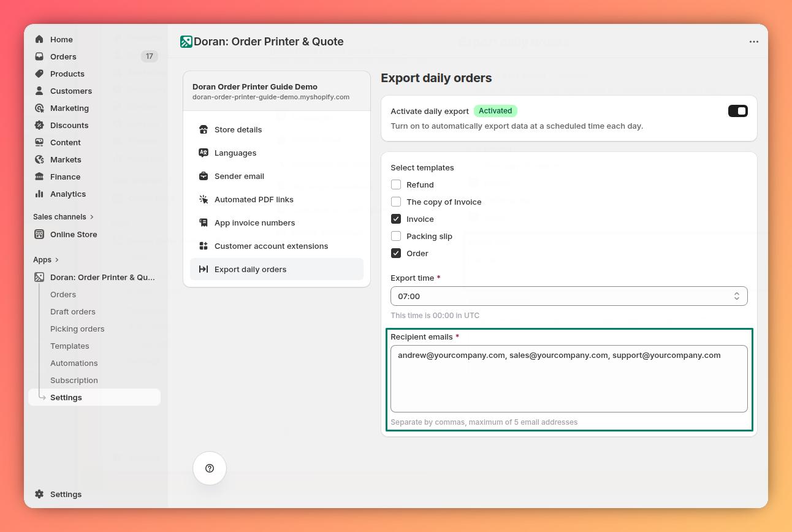Screen dimensions: 792x532
Task: Select highlighted Settings under Doran app
Action: [94, 397]
